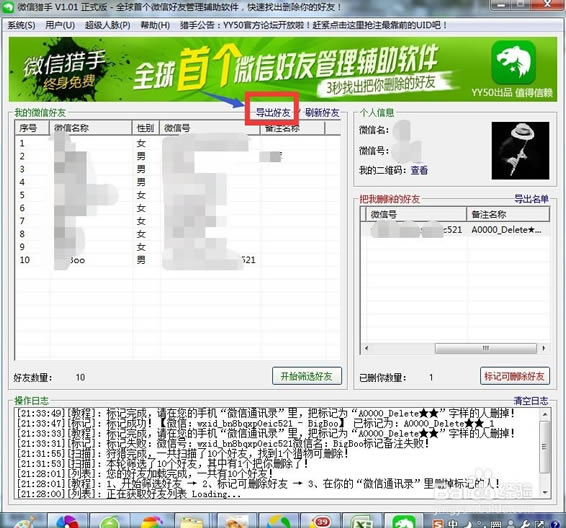566x528 pixels.
Task: Click the 猎手公告 YY50 forum announcement link
Action: tap(314, 25)
